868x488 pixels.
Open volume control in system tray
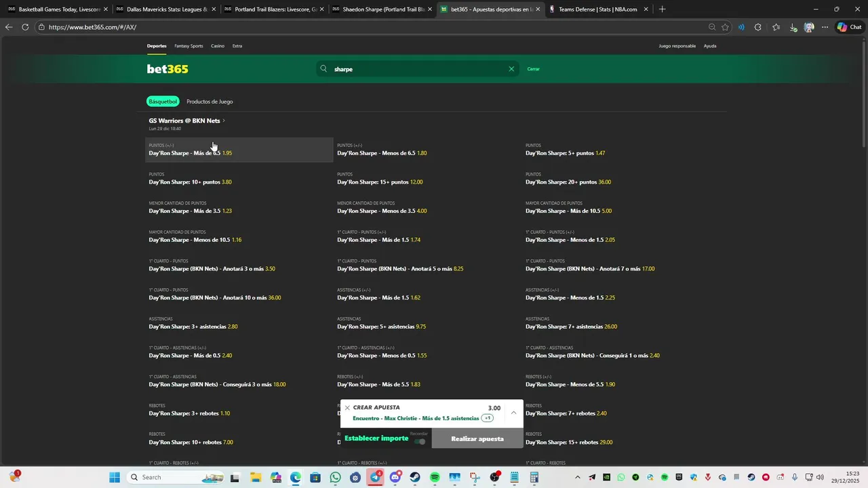tap(820, 477)
